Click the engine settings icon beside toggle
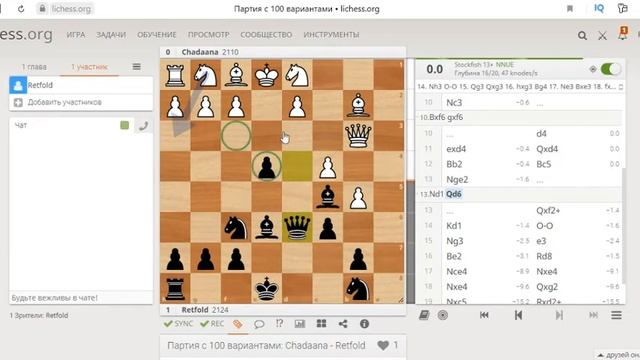Image resolution: width=640 pixels, height=360 pixels. (x=593, y=69)
